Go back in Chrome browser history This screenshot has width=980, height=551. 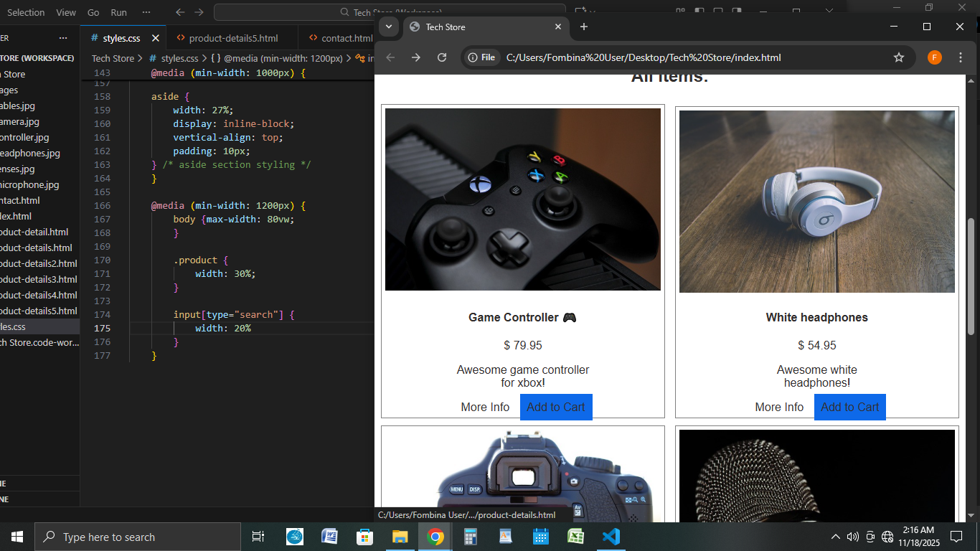coord(390,57)
